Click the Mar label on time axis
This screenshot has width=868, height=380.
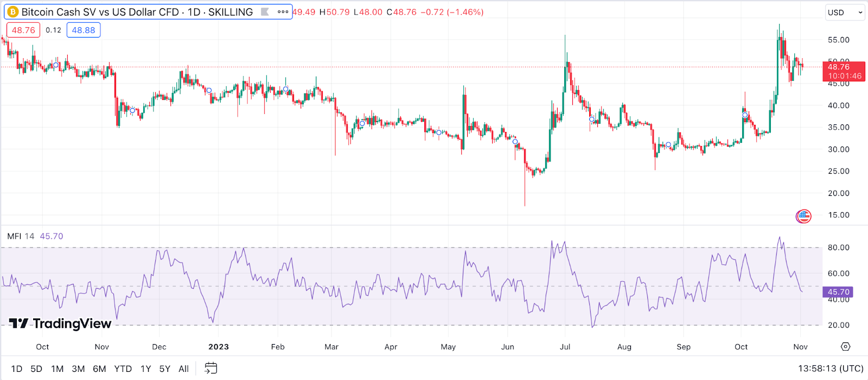[x=331, y=347]
